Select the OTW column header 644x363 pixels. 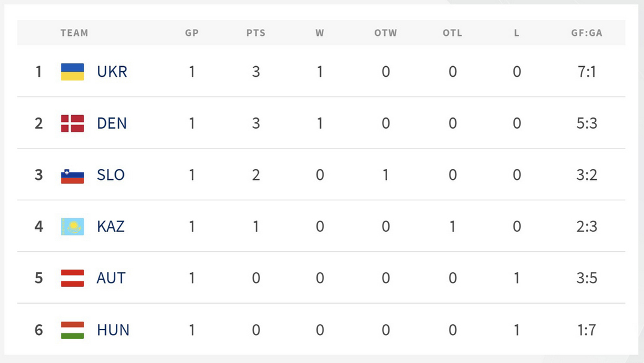(x=386, y=33)
